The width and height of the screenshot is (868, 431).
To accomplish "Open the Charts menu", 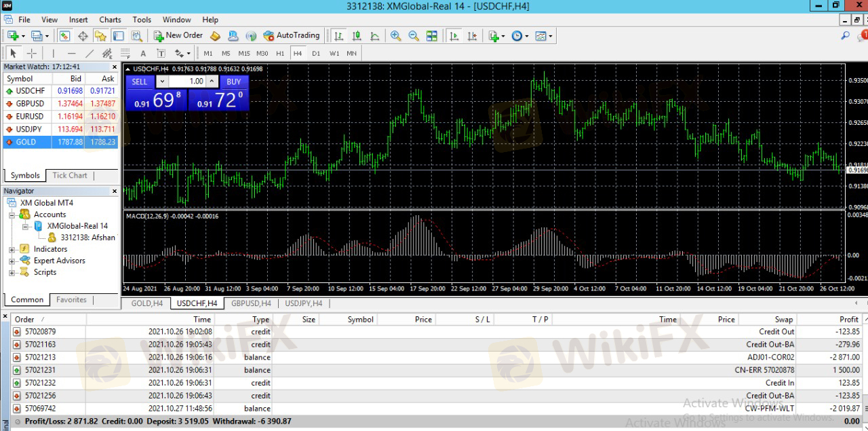I will [110, 20].
